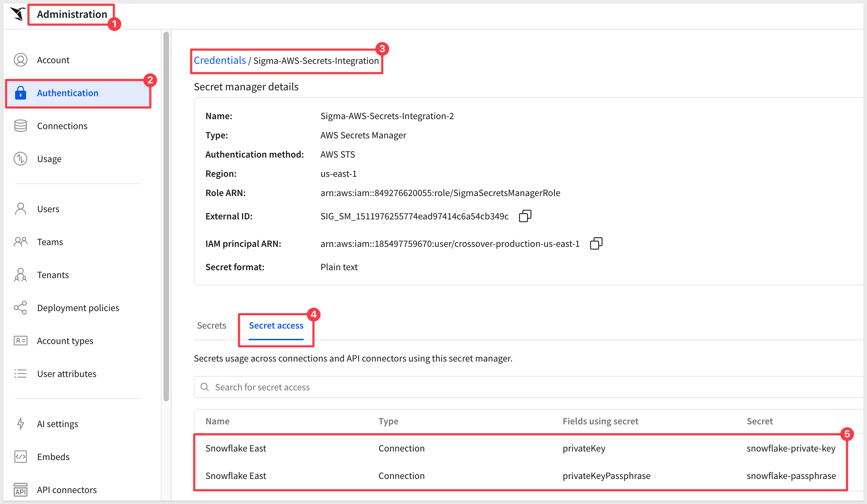Viewport: 867px width, 504px height.
Task: Click the Secret column header
Action: [x=760, y=421]
